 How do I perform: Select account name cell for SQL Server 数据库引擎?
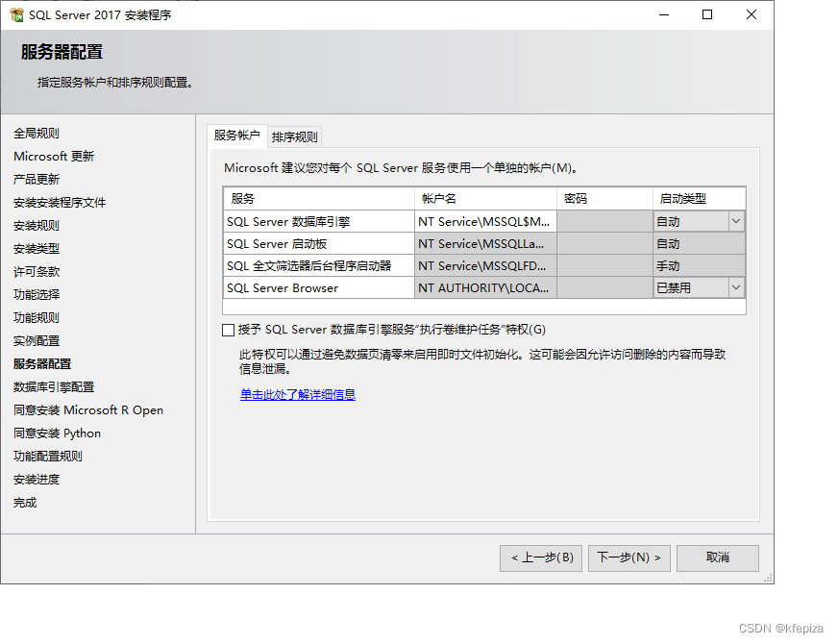(485, 221)
